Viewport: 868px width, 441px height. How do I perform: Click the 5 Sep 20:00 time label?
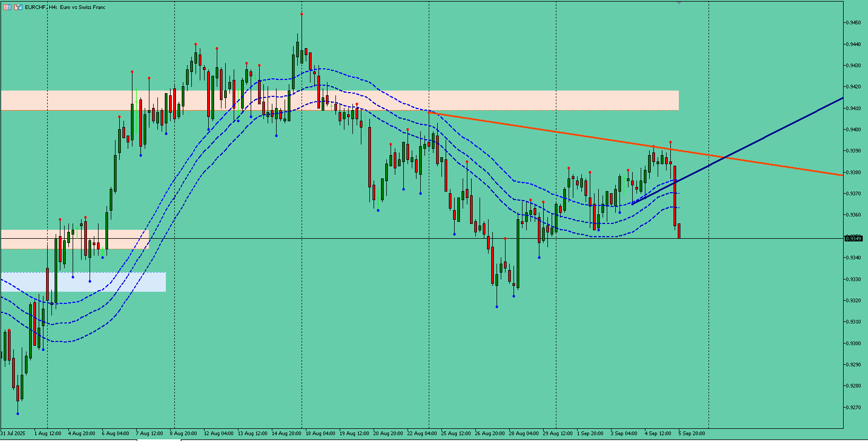click(x=692, y=433)
